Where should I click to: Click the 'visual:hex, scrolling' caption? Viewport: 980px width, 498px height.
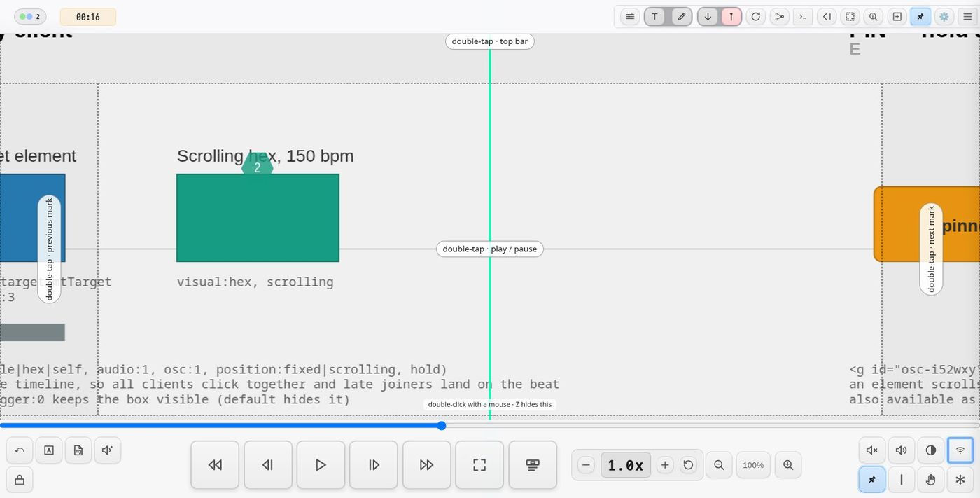pyautogui.click(x=255, y=282)
